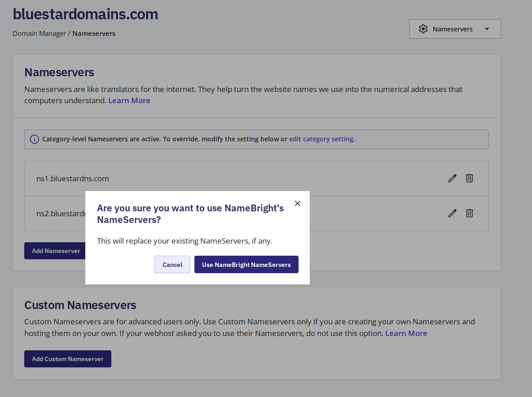Remove the ns2 nameserver using its trash icon
The image size is (532, 397).
click(469, 213)
